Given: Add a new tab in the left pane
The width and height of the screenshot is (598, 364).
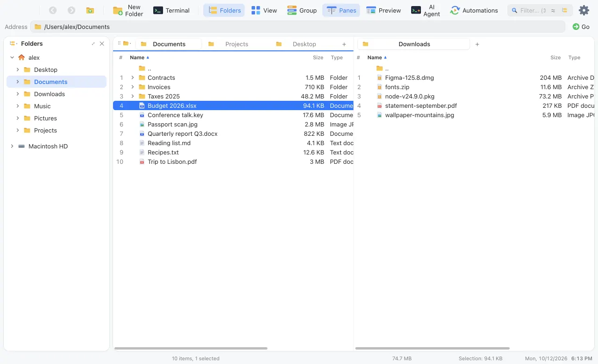Looking at the screenshot, I should pos(344,44).
